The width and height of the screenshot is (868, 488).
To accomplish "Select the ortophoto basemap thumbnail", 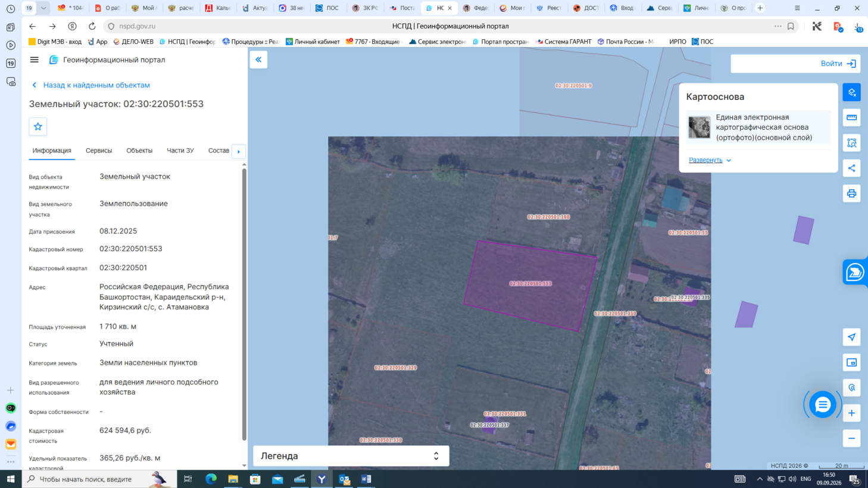I will (700, 127).
